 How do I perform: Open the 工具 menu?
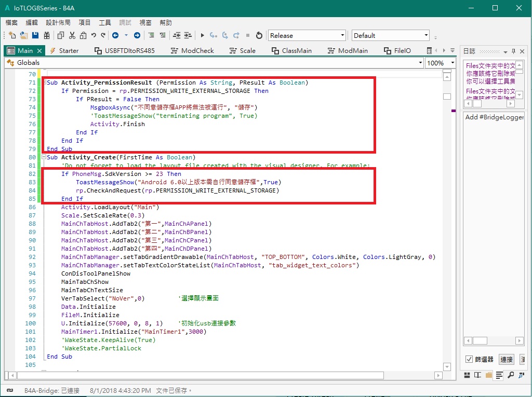[x=105, y=23]
